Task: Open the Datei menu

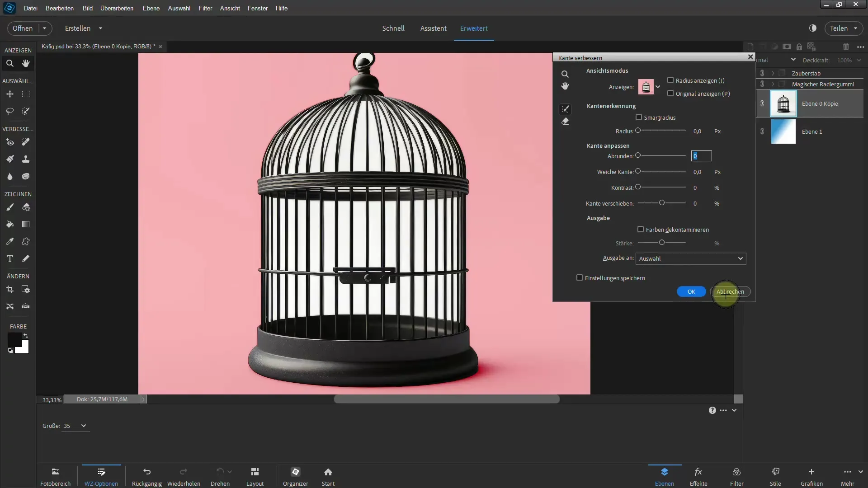Action: 30,8
